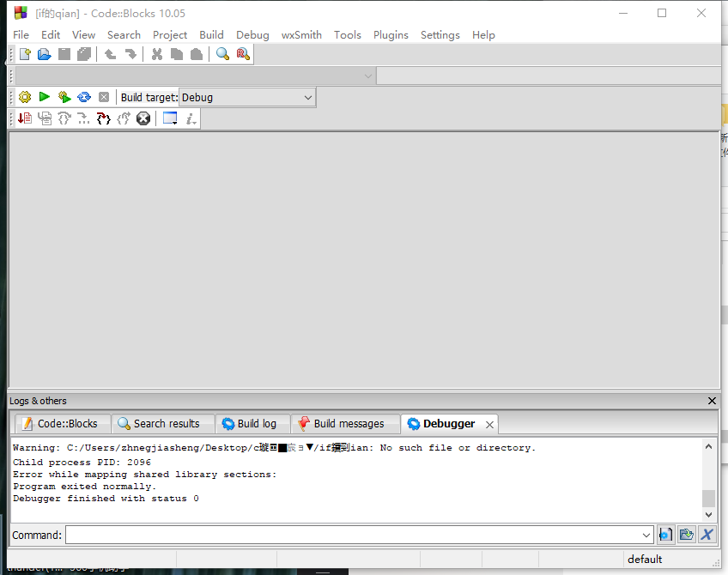Open the Debug menu
Screen dimensions: 728x575
252,35
